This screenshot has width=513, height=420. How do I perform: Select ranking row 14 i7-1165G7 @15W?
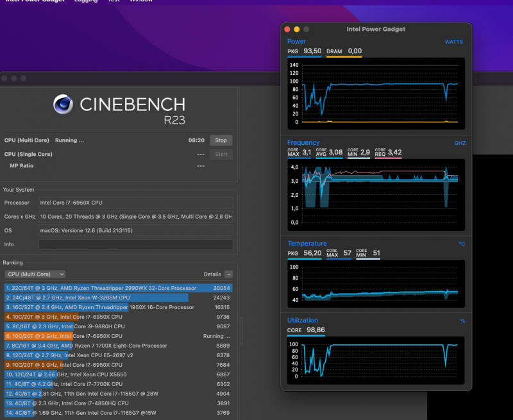click(x=119, y=413)
